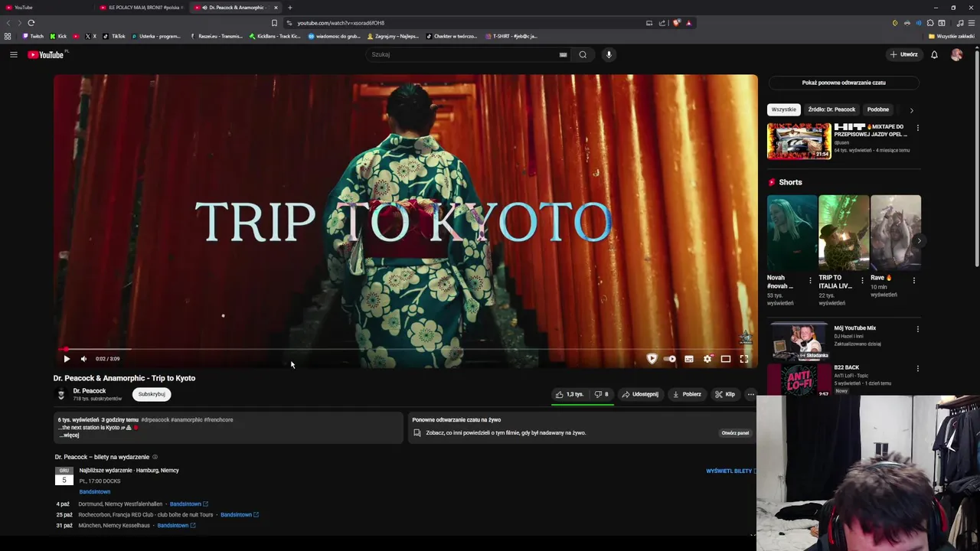Open Mój YouTube Mix playlist
The height and width of the screenshot is (551, 980).
[799, 341]
